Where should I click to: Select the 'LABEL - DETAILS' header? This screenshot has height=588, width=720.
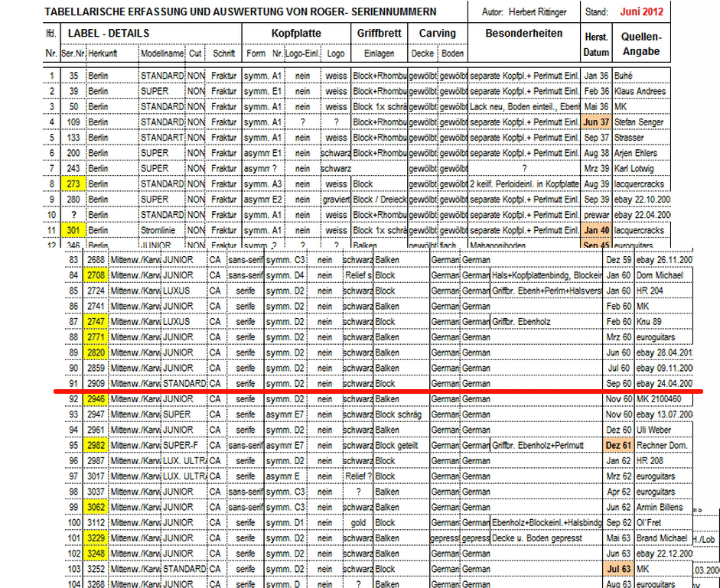click(108, 34)
